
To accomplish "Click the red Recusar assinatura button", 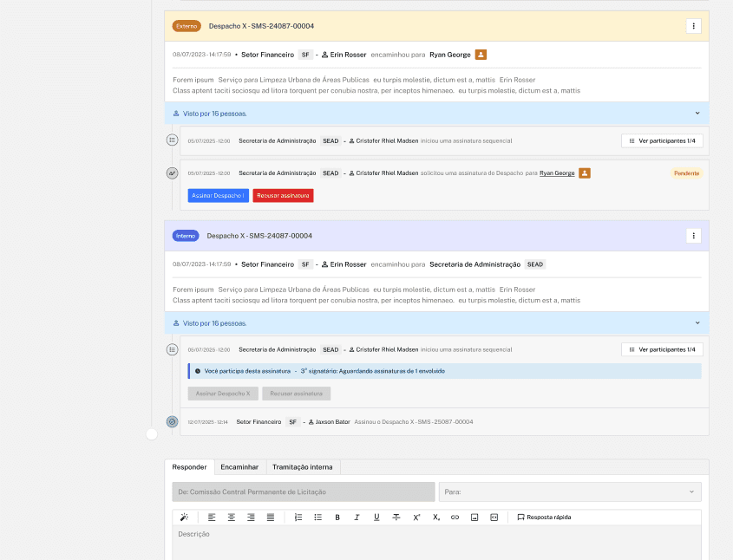I will 283,196.
